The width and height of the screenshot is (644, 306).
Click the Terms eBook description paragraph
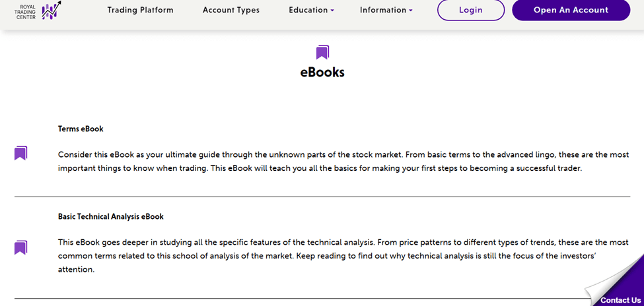(343, 162)
